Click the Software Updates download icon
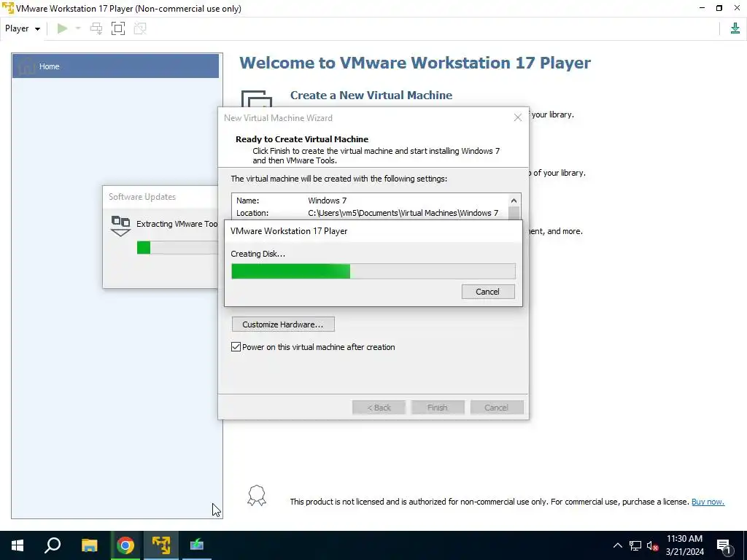747x560 pixels. (120, 226)
